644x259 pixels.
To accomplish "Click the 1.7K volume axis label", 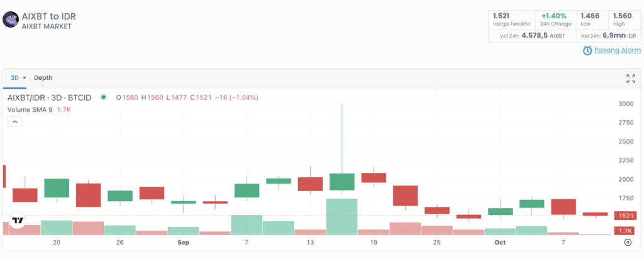I will tap(626, 231).
